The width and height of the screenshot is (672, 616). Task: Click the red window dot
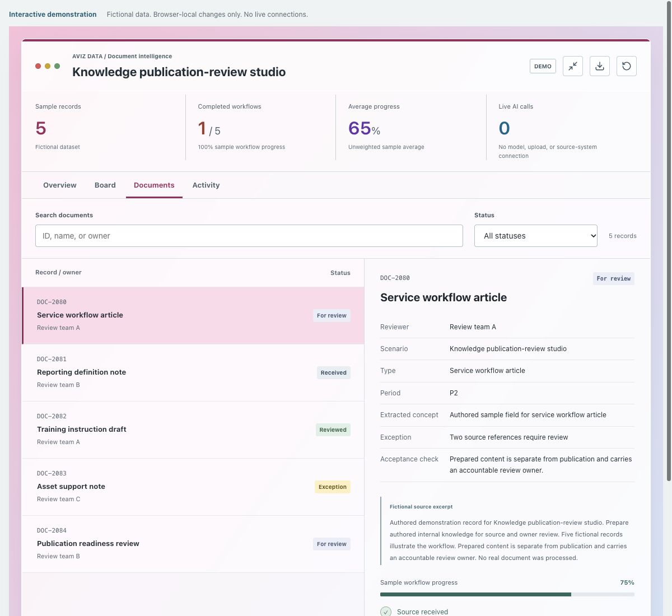coord(38,66)
